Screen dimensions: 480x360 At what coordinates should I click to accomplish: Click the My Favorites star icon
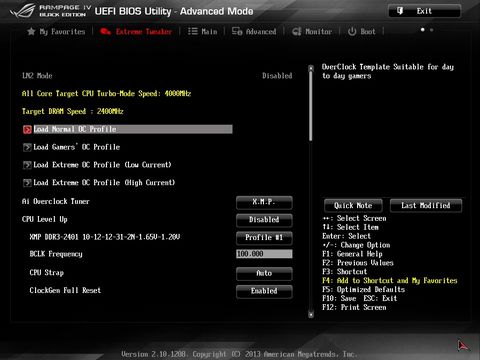31,32
